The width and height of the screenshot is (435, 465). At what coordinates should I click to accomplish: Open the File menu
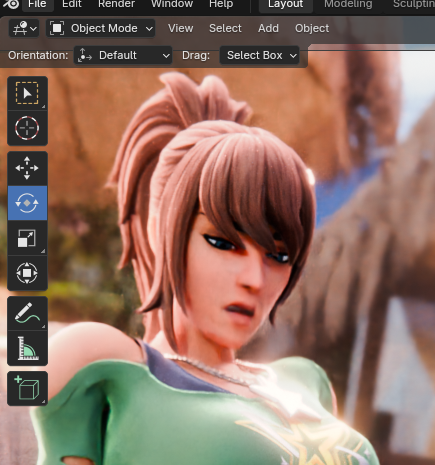(x=37, y=4)
